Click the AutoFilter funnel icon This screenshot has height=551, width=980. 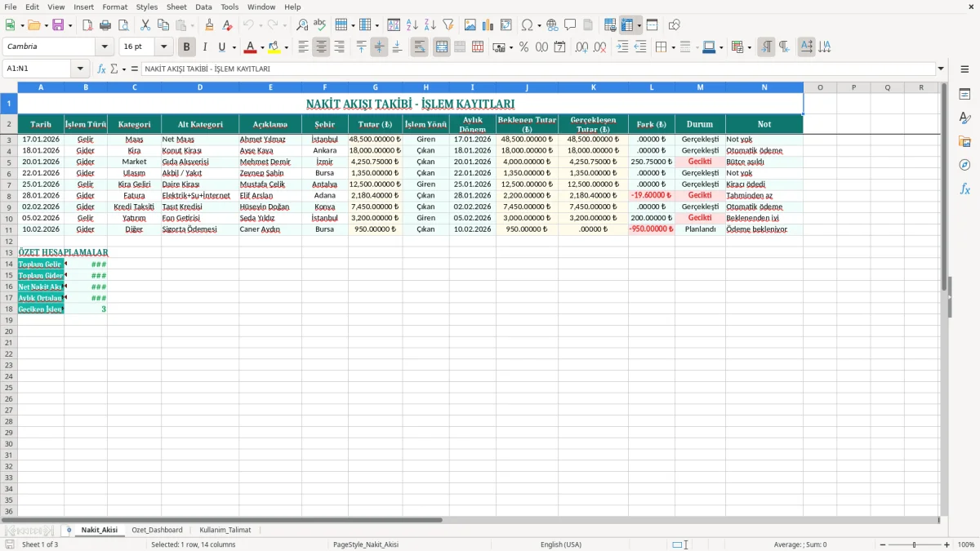point(448,25)
